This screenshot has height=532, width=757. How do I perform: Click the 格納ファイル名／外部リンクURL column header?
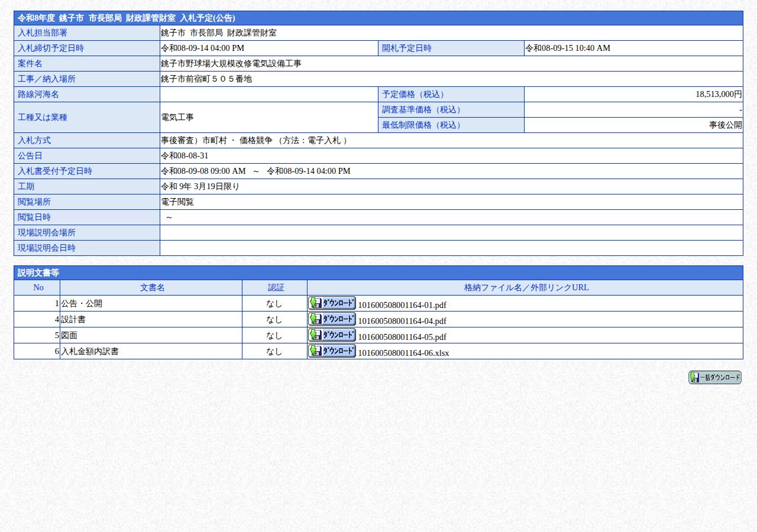[x=526, y=288]
